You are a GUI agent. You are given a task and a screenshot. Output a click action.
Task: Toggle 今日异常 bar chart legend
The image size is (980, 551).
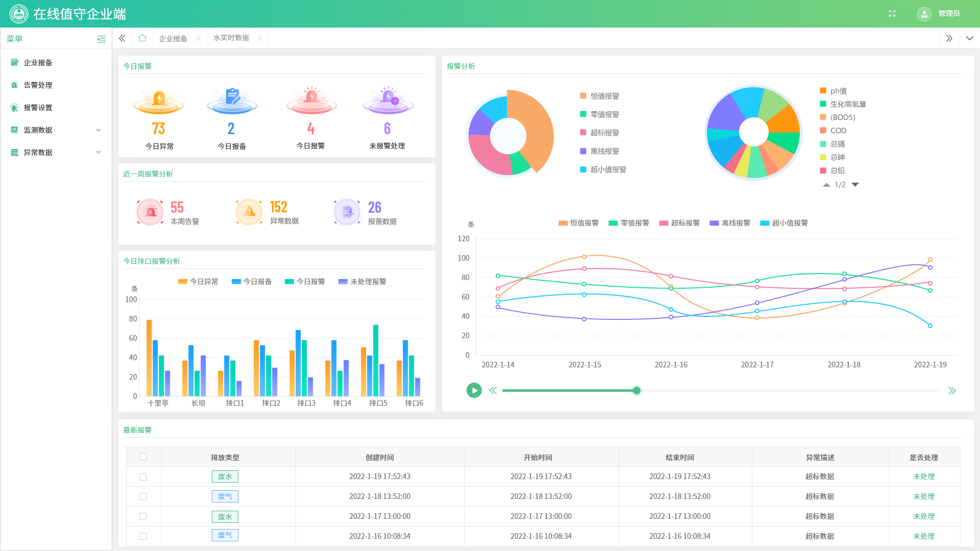click(x=198, y=282)
